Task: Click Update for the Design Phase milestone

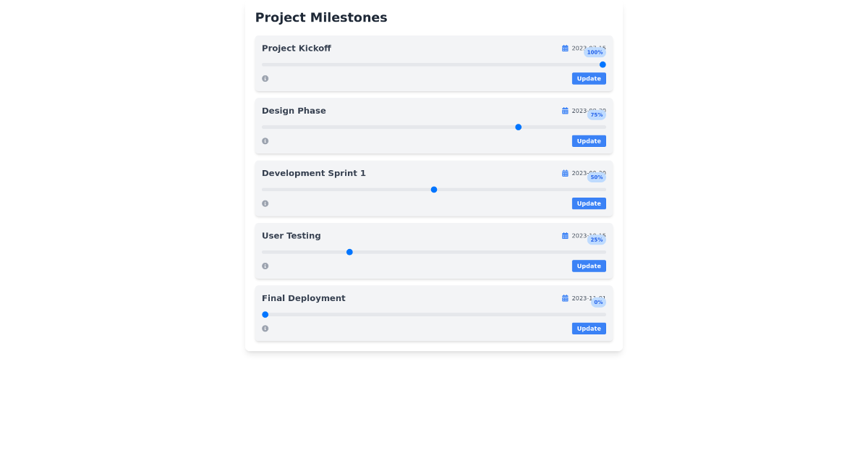Action: click(589, 140)
